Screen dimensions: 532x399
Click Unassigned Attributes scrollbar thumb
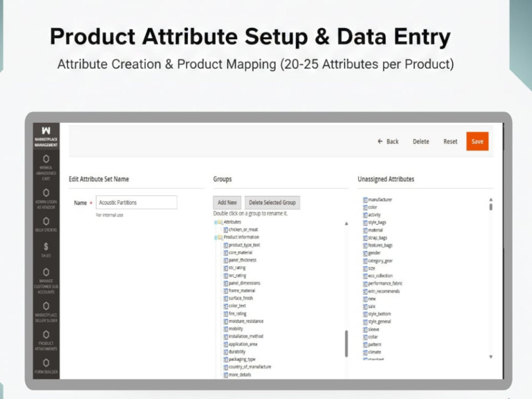[x=491, y=207]
